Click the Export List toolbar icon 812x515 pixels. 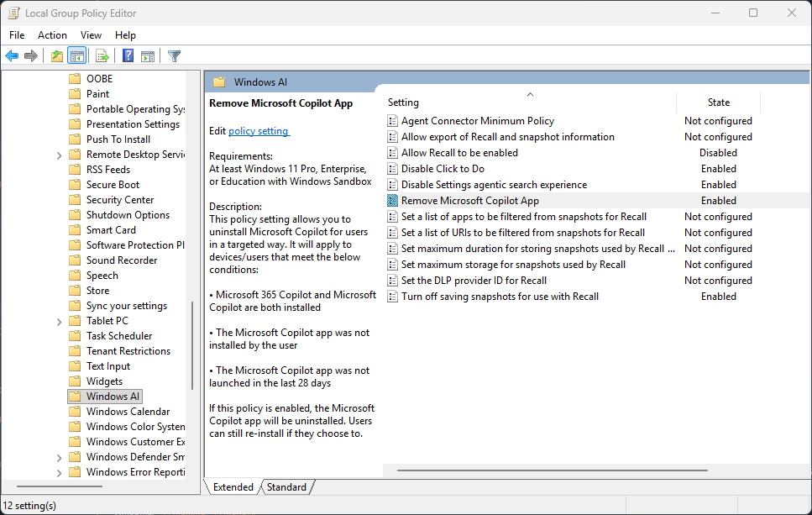tap(102, 56)
